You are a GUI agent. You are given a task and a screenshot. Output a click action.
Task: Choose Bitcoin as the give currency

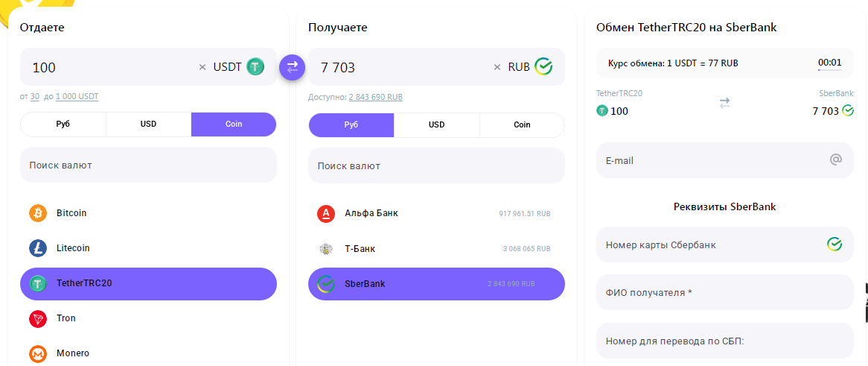[148, 213]
